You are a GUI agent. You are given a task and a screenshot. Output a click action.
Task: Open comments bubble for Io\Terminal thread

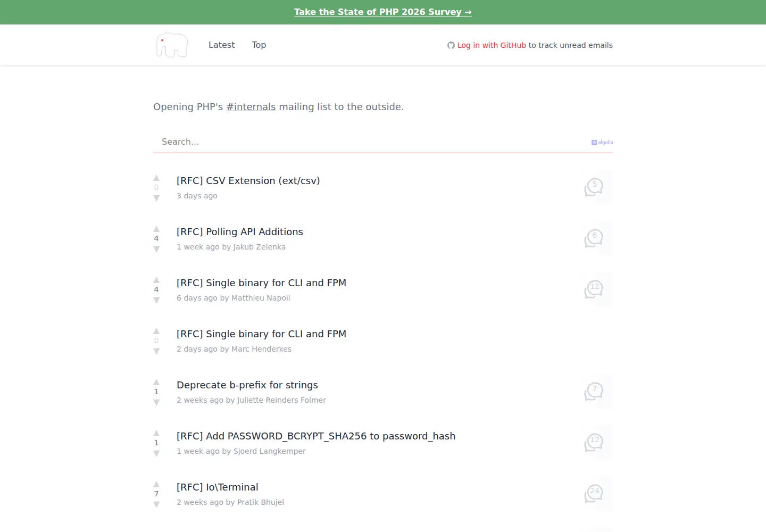coord(594,494)
